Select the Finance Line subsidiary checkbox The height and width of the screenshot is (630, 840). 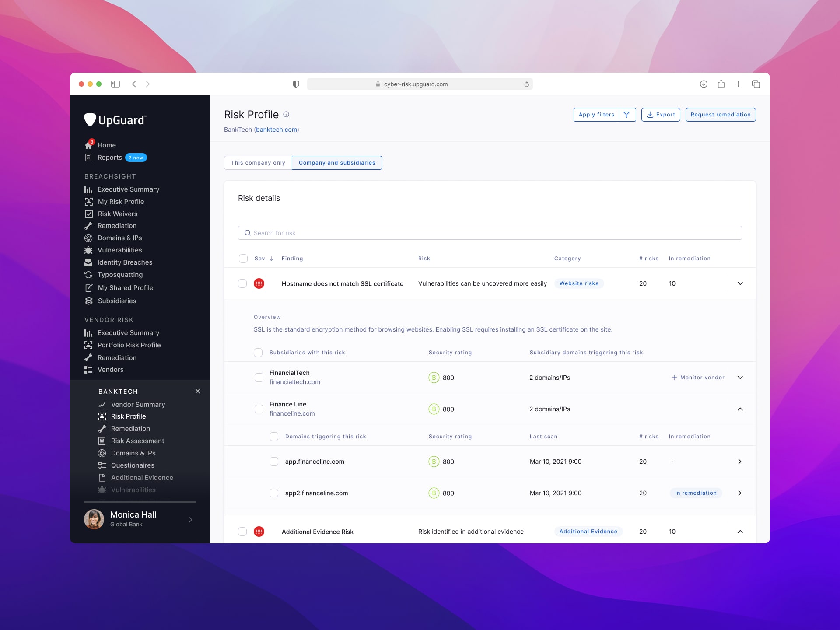point(259,409)
